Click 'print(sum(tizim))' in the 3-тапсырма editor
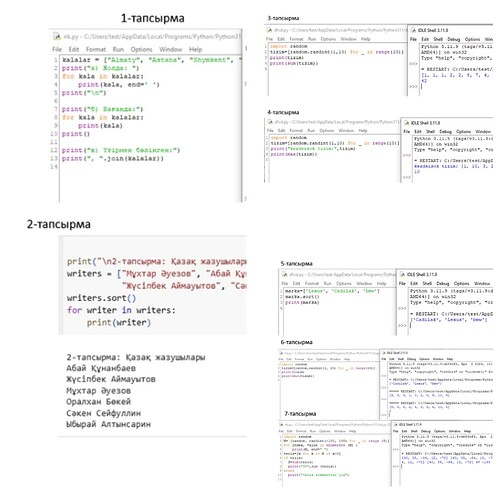This screenshot has height=500, width=500. pos(294,63)
